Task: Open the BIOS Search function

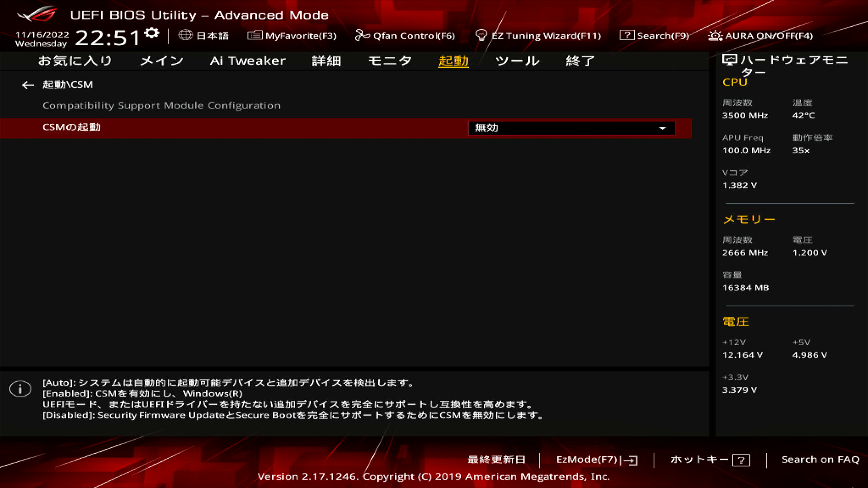Action: tap(658, 36)
